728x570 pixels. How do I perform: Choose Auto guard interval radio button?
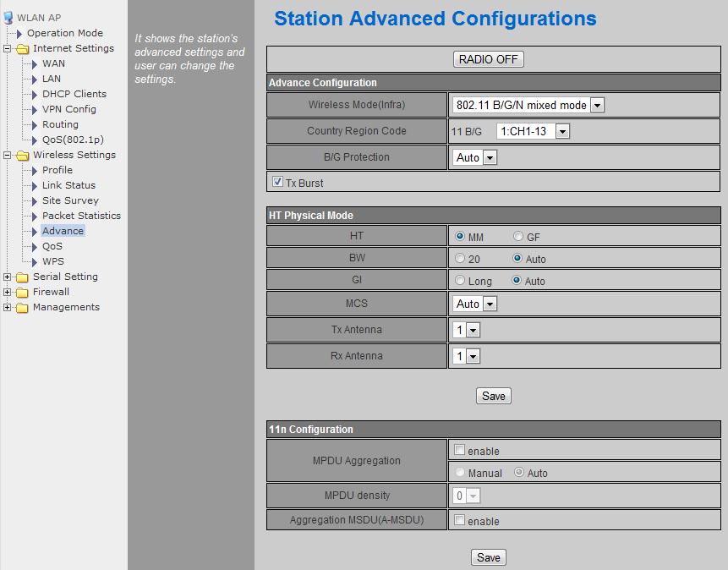[x=517, y=280]
